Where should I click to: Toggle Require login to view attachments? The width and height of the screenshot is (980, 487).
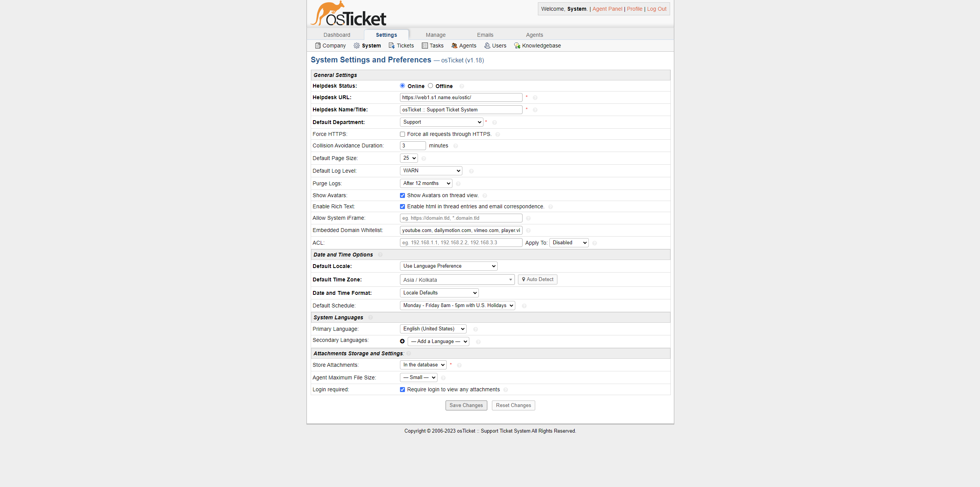coord(403,390)
